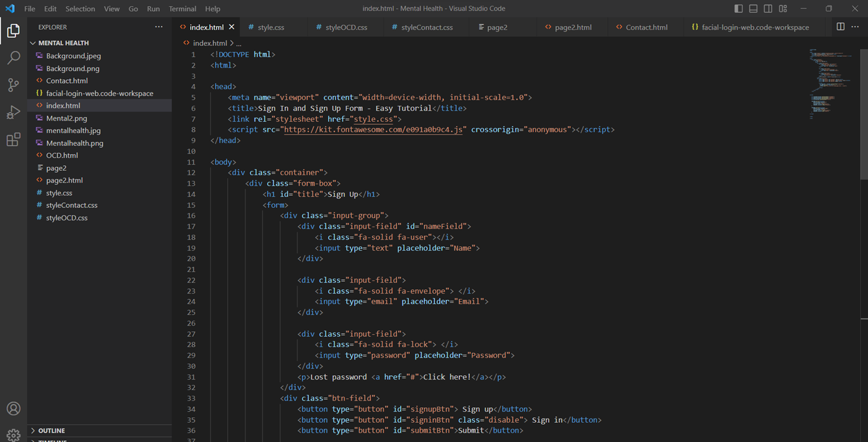Open styleOCD.css in the explorer
The width and height of the screenshot is (868, 442).
coord(99,217)
